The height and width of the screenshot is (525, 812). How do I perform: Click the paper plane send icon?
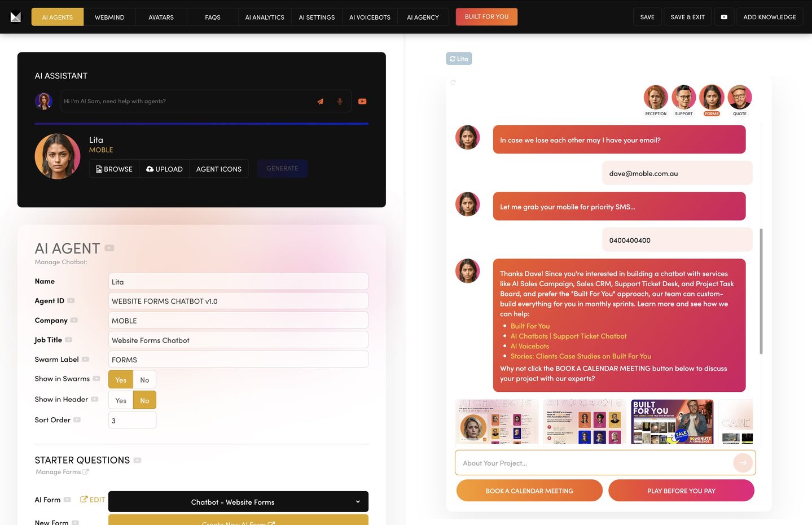pos(320,102)
